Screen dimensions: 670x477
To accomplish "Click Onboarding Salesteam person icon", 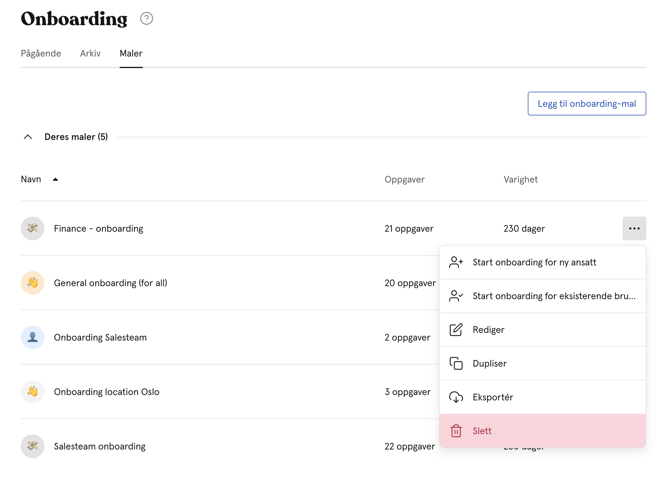I will (32, 337).
